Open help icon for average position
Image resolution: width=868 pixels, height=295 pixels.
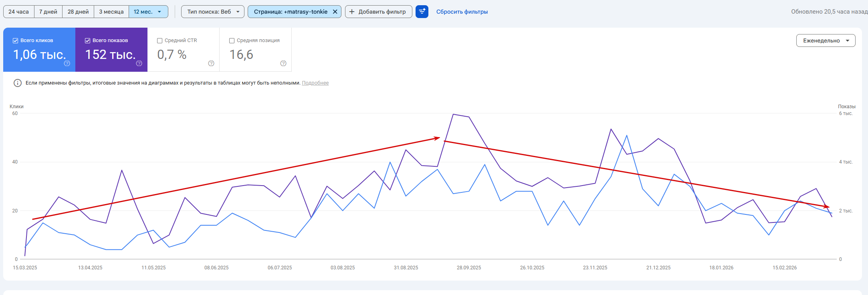[x=283, y=63]
